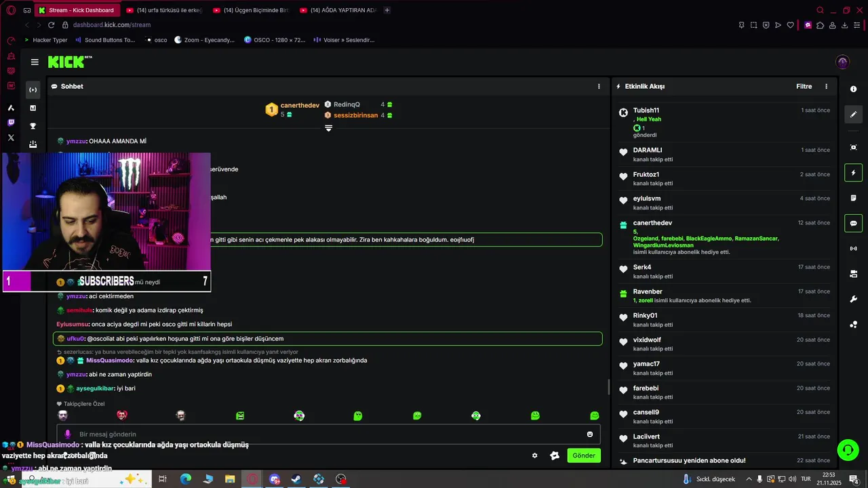This screenshot has height=488, width=868.
Task: Click the pencil edit icon in the right toolbar
Action: click(853, 115)
